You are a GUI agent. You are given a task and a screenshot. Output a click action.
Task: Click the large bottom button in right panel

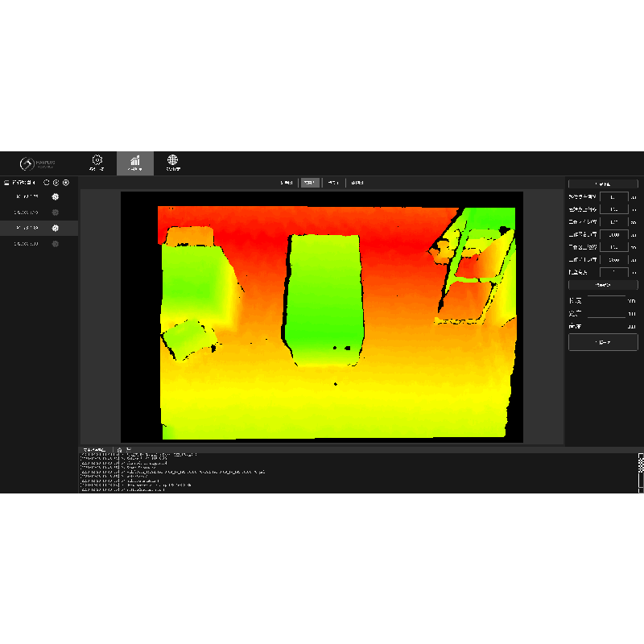point(603,341)
